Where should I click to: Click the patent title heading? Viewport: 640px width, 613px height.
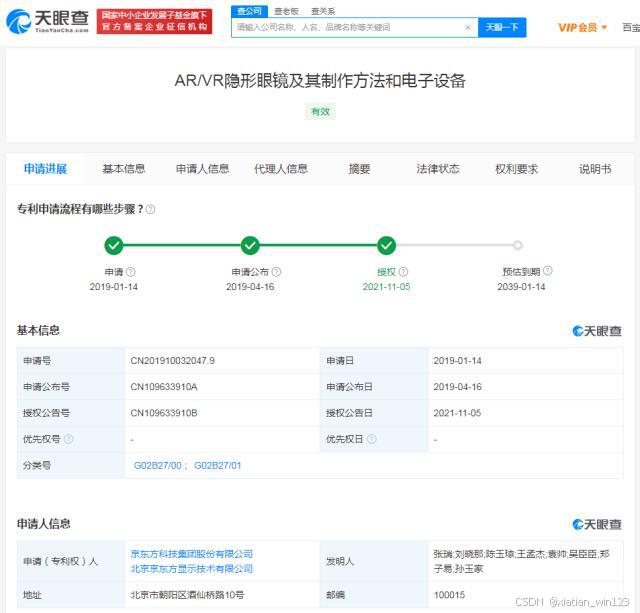pyautogui.click(x=320, y=81)
